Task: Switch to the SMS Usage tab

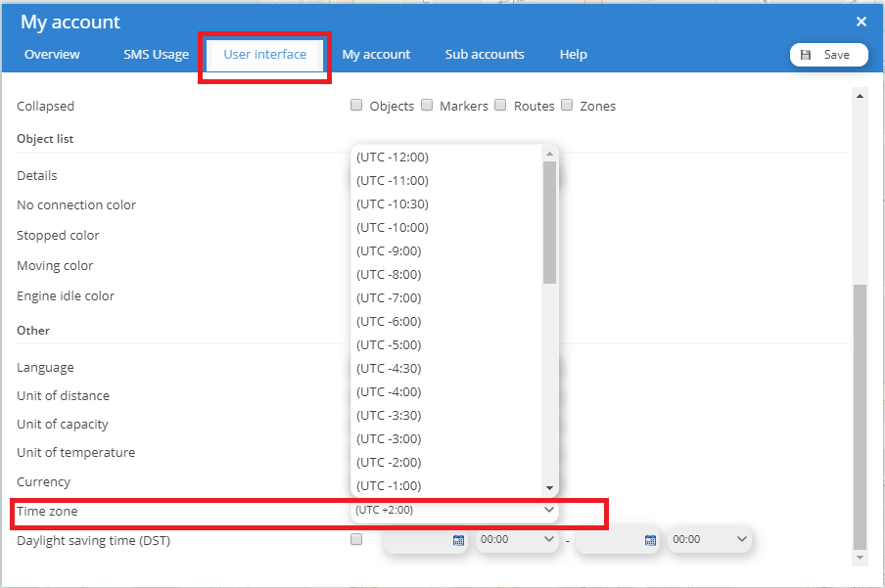Action: click(x=157, y=55)
